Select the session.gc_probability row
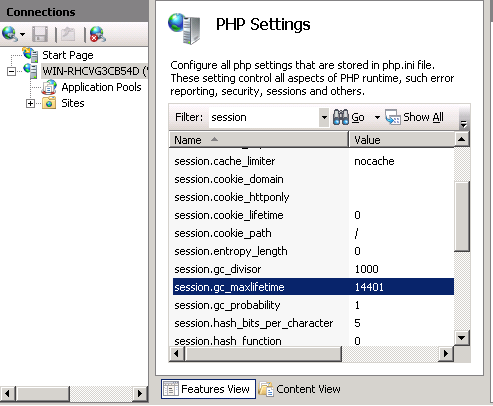The image size is (493, 406). (x=313, y=305)
